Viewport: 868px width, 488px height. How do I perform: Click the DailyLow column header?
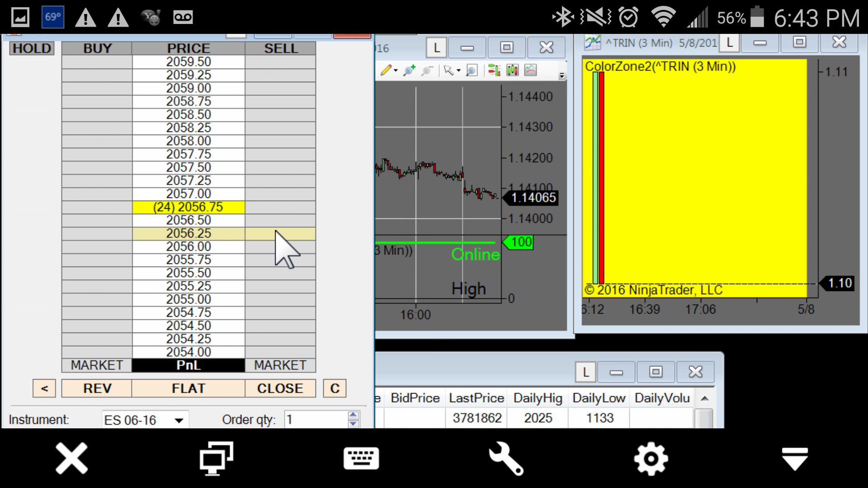[599, 398]
